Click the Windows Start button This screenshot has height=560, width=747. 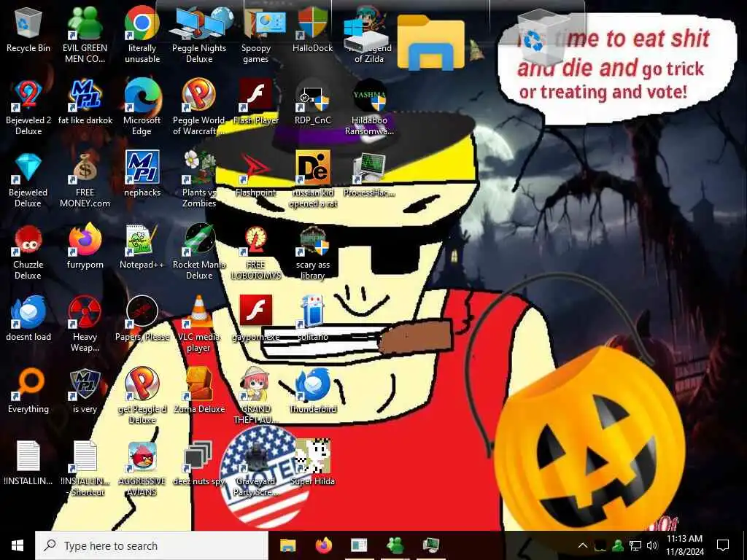pos(18,545)
